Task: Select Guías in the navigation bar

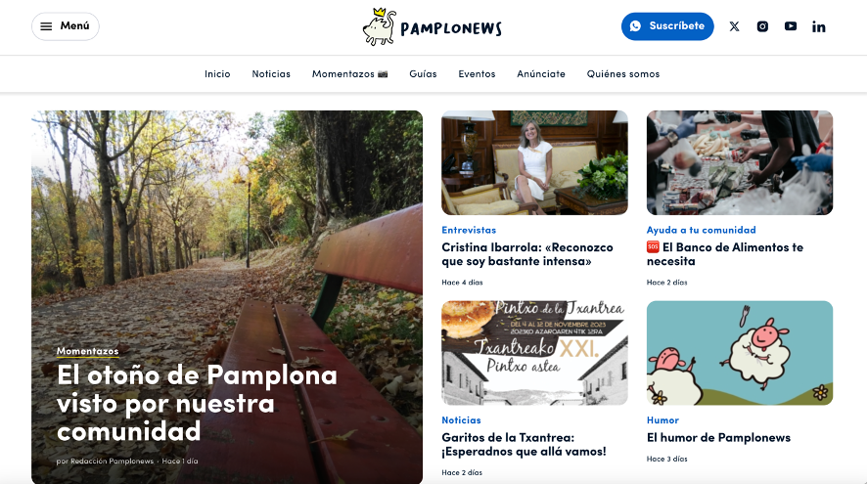Action: click(x=423, y=73)
